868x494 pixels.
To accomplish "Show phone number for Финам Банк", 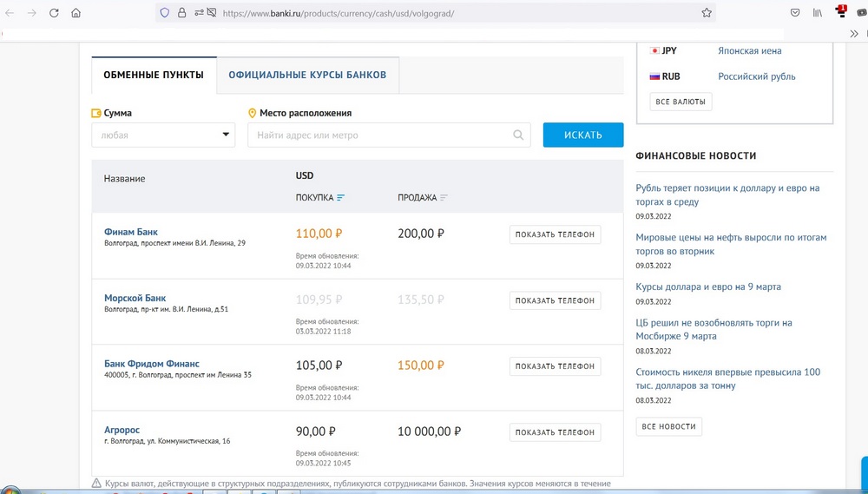I will [x=555, y=234].
